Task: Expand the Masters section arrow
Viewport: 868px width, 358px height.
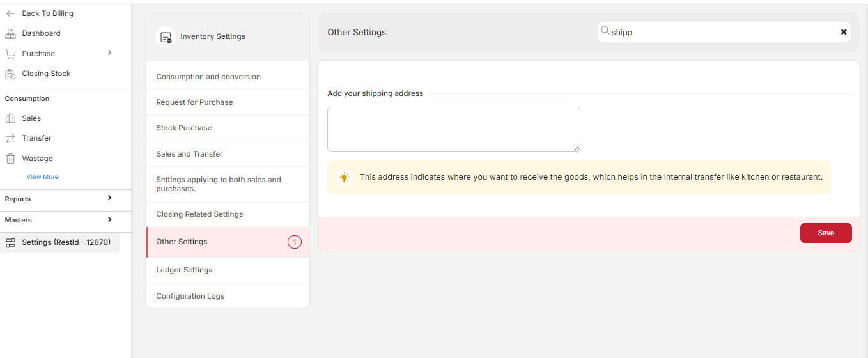Action: pos(109,219)
